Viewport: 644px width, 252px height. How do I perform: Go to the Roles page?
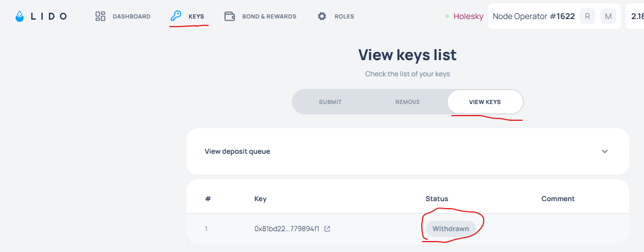coord(344,17)
